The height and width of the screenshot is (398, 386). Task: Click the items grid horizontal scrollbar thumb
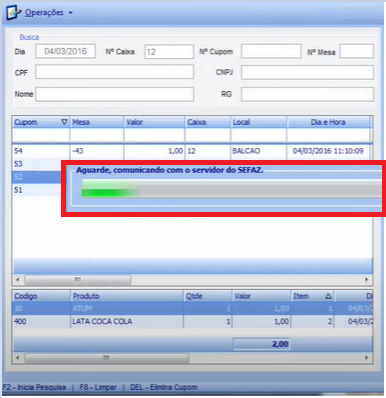107,358
